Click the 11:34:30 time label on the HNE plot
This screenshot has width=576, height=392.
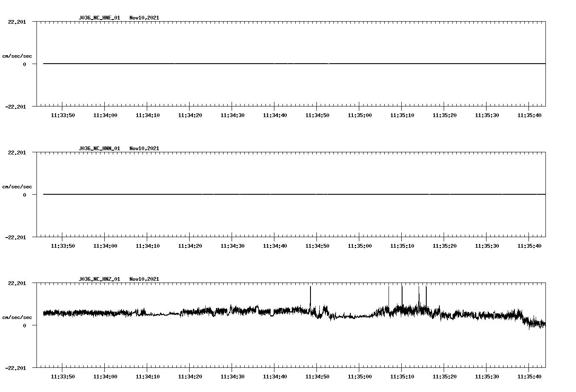232,115
